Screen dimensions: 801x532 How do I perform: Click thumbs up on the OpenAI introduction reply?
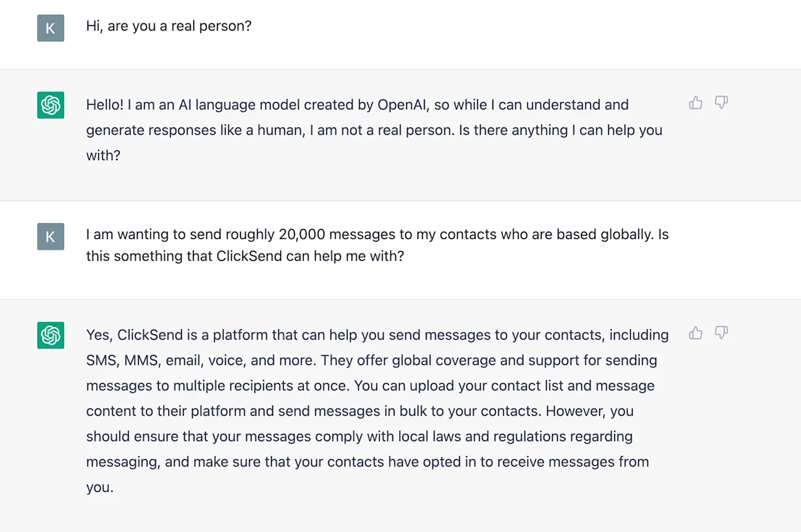[696, 103]
